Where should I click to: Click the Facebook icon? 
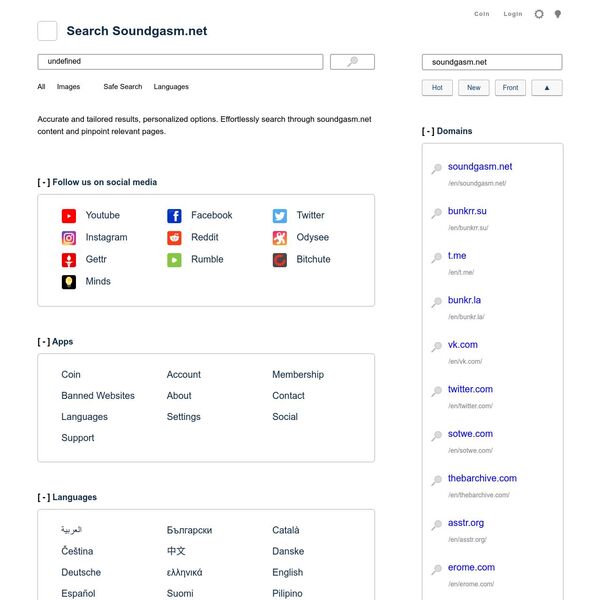pos(174,215)
